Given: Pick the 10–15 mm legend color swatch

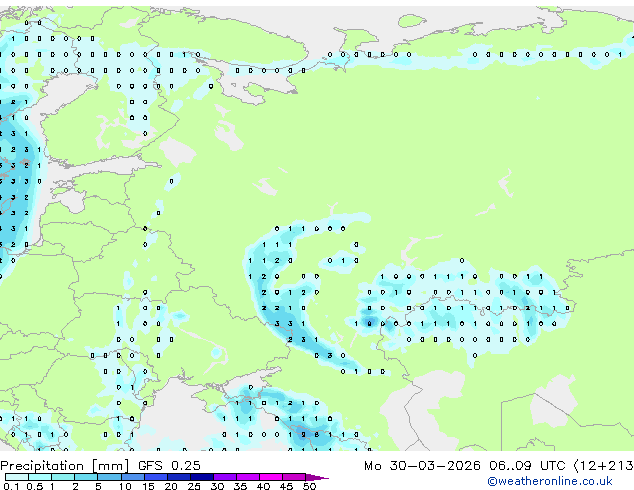Looking at the screenshot, I should pyautogui.click(x=133, y=477).
